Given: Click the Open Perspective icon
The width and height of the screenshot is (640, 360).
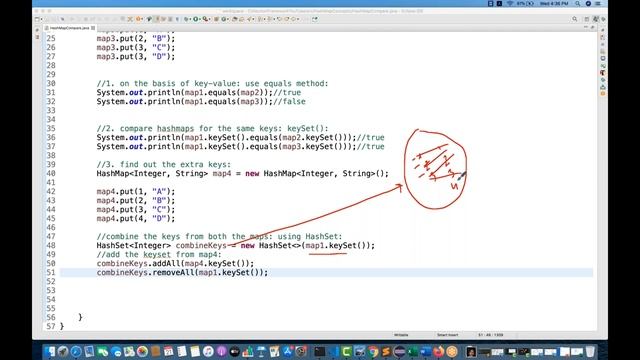Looking at the screenshot, I should click(x=587, y=19).
